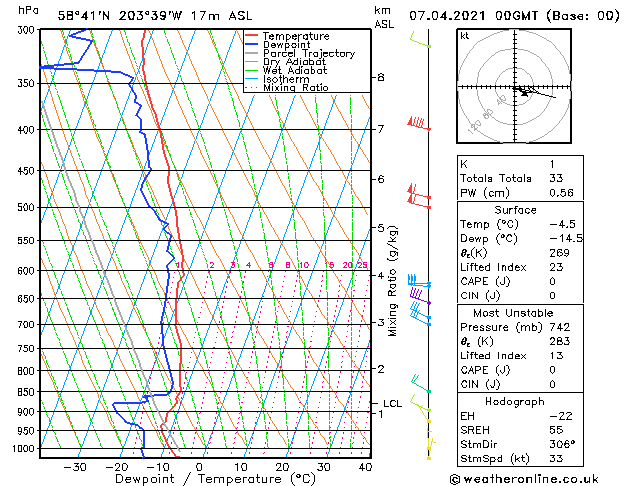Click the Totals Totals row label
This screenshot has height=486, width=629.
tap(496, 178)
